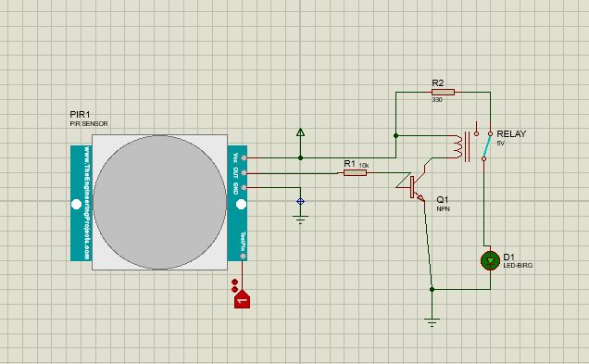Screen dimensions: 589x364
Task: Select the PIR1 component label
Action: click(x=80, y=114)
